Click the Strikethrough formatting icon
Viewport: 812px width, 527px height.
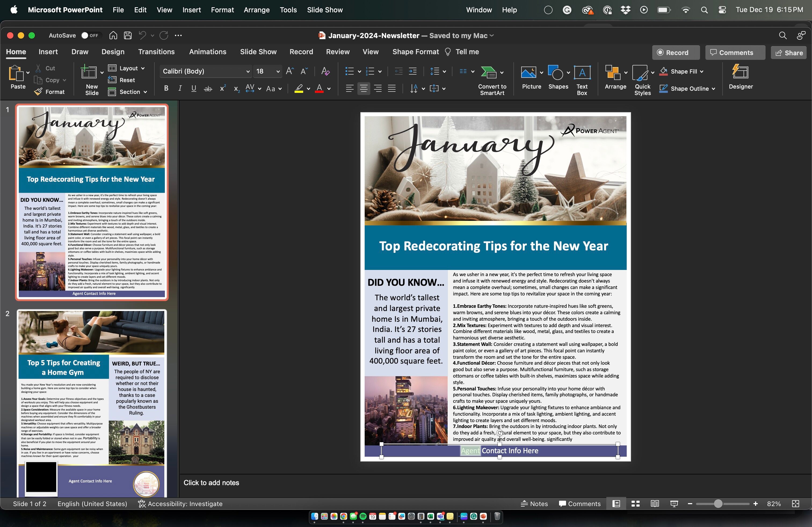pos(208,89)
